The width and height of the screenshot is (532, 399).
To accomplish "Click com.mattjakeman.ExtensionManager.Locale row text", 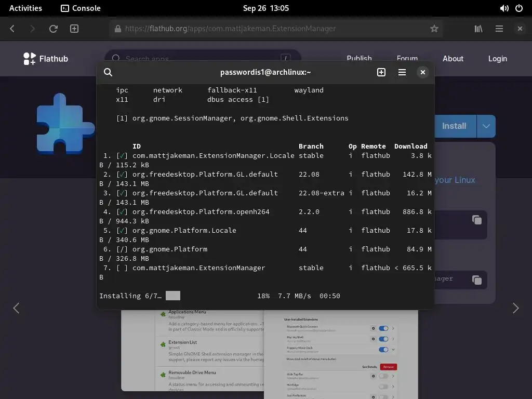I will 214,156.
